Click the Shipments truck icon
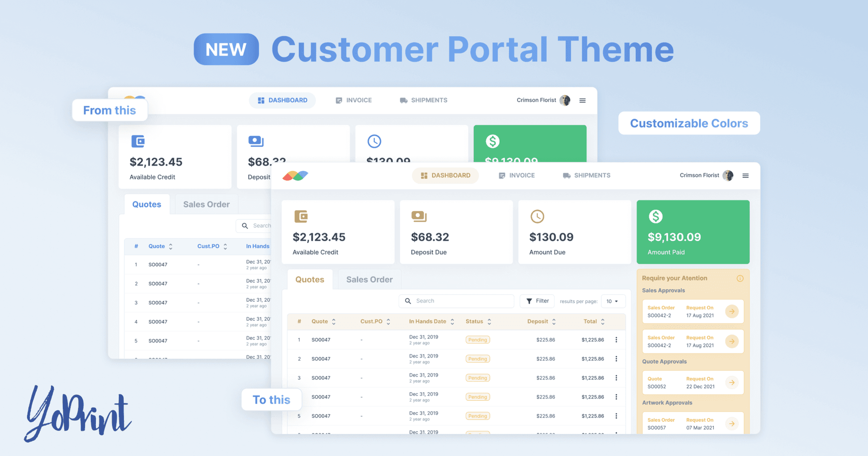The image size is (868, 456). pyautogui.click(x=566, y=176)
